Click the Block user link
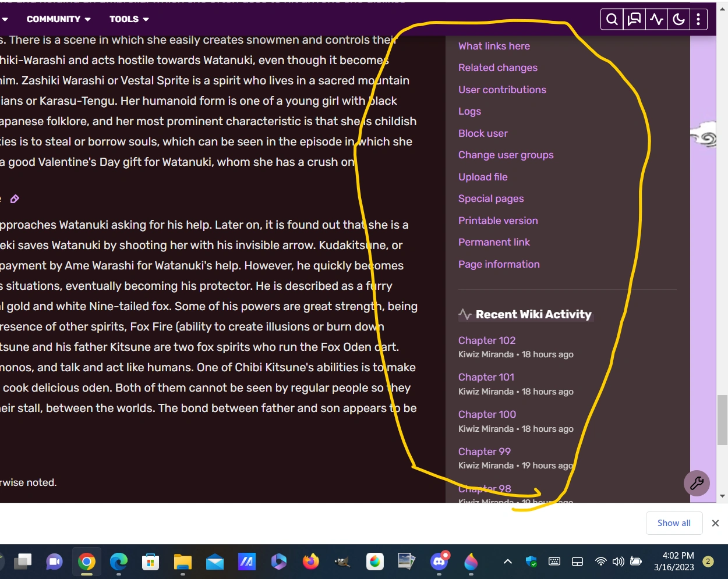This screenshot has height=579, width=728. [483, 133]
